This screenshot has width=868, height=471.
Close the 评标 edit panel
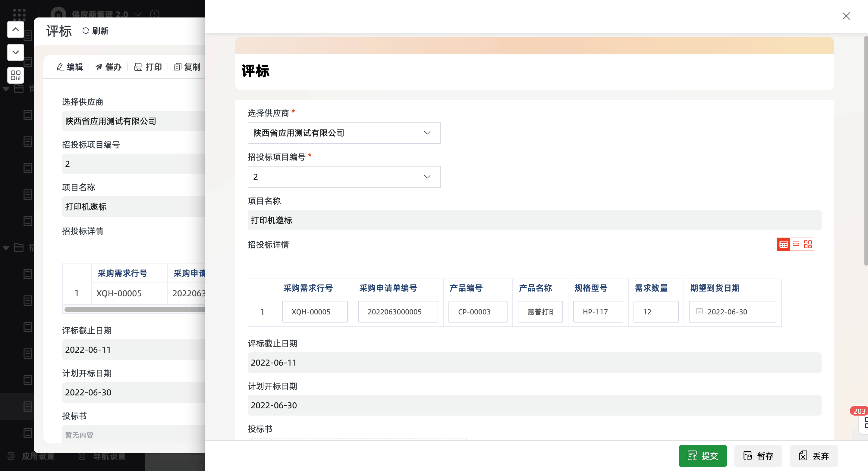pyautogui.click(x=846, y=16)
